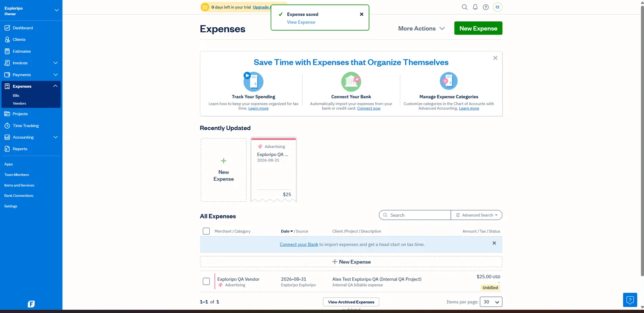
Task: Open the More Actions dropdown
Action: (x=421, y=29)
